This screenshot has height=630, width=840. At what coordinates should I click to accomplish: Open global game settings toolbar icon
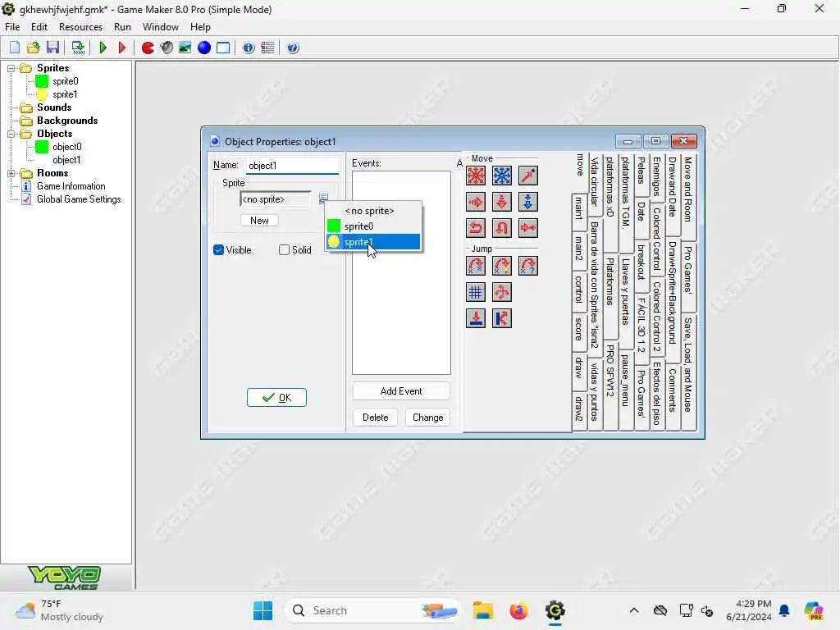tap(267, 48)
